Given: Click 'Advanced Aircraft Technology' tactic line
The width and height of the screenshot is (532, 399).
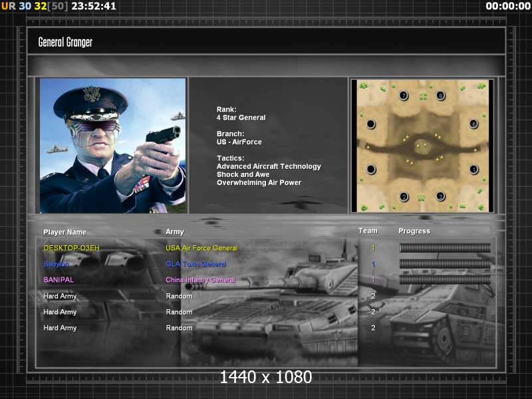Looking at the screenshot, I should [x=269, y=167].
